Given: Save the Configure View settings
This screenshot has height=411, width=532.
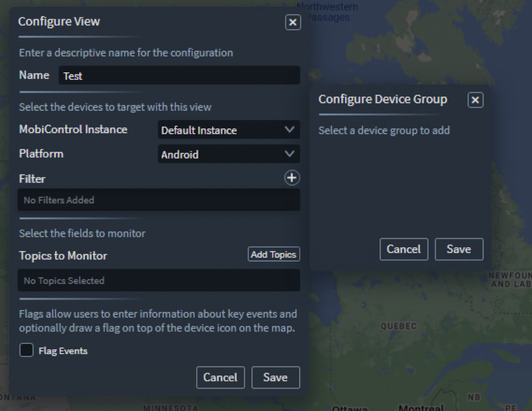Looking at the screenshot, I should [275, 377].
